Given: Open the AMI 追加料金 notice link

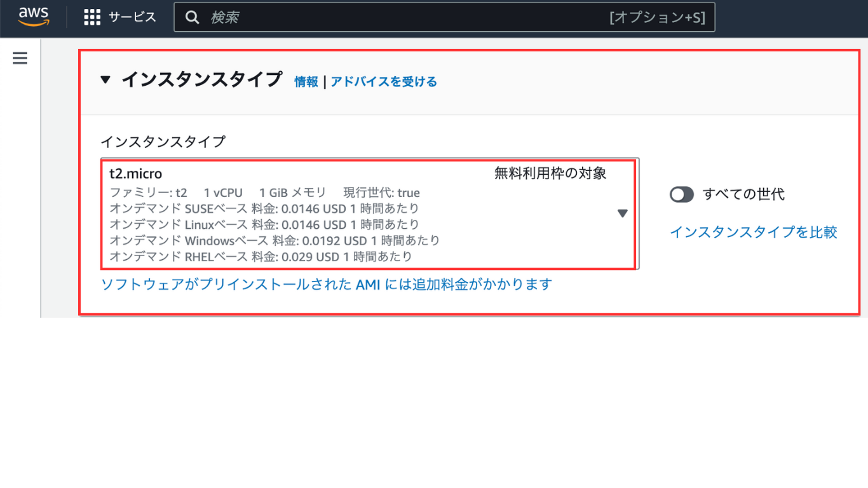Looking at the screenshot, I should coord(327,284).
